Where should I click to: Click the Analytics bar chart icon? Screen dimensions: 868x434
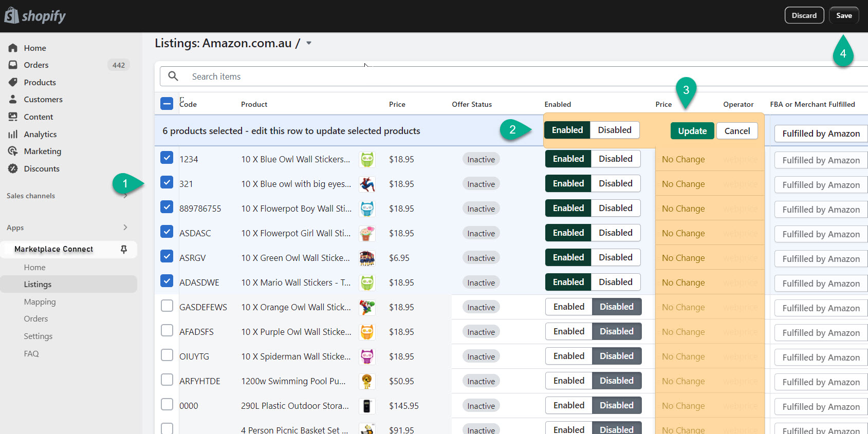pos(13,134)
